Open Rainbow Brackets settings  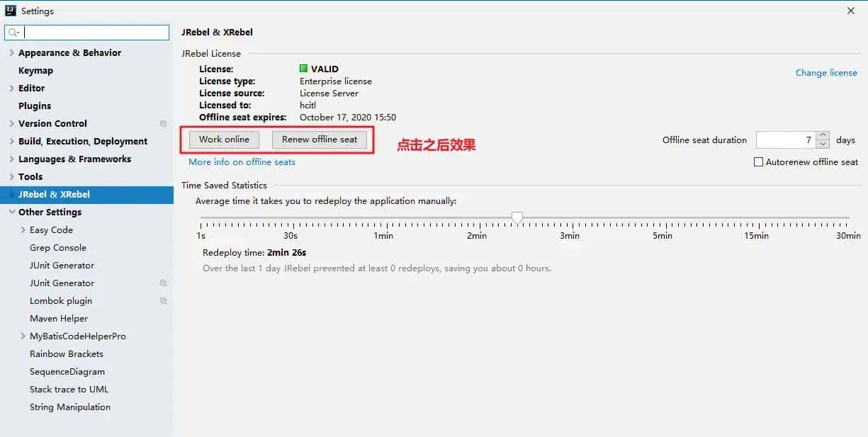[67, 354]
